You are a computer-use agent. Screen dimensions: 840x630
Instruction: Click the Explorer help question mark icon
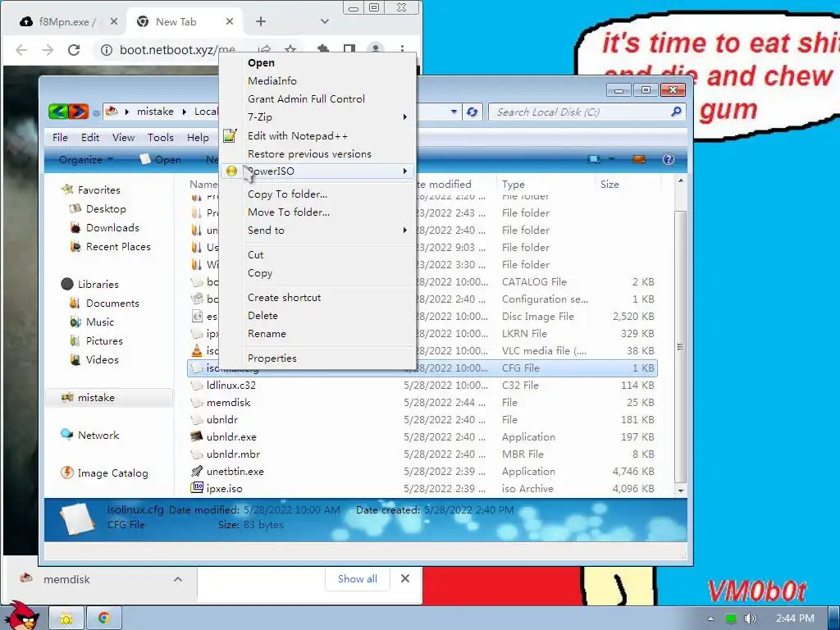tap(668, 159)
